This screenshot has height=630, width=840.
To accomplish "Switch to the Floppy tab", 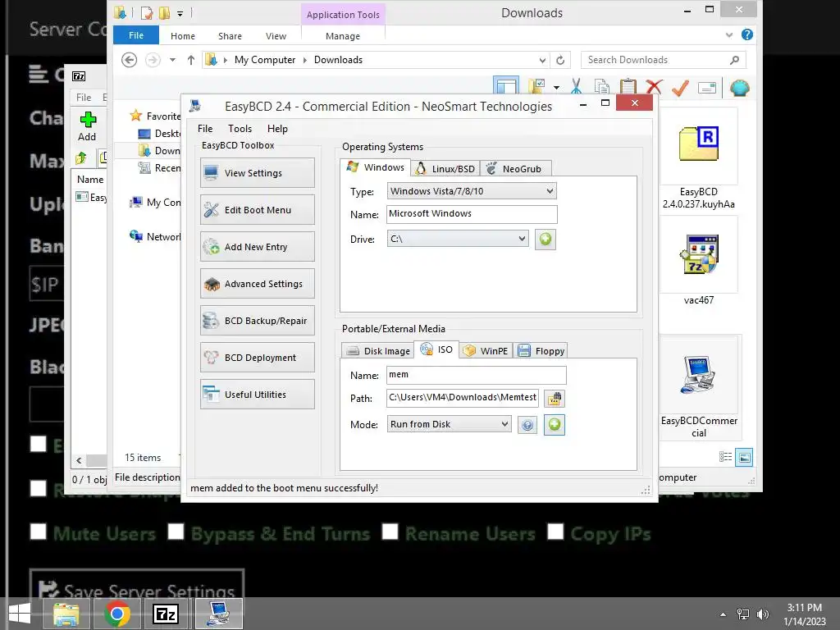I will pos(541,351).
